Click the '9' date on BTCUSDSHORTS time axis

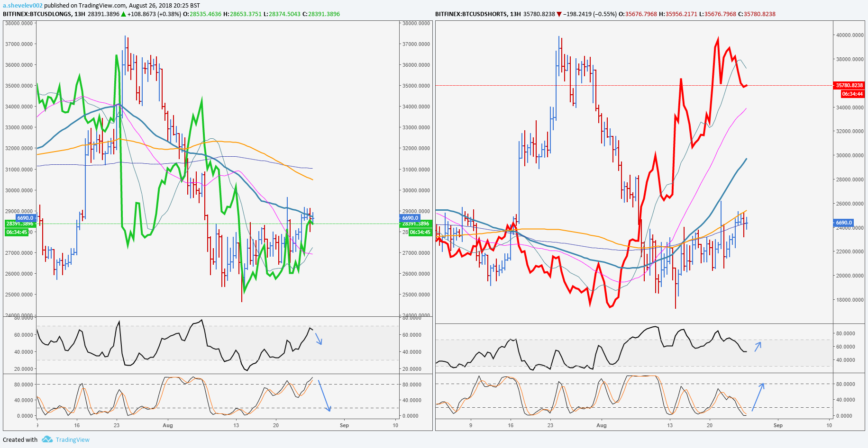click(471, 425)
